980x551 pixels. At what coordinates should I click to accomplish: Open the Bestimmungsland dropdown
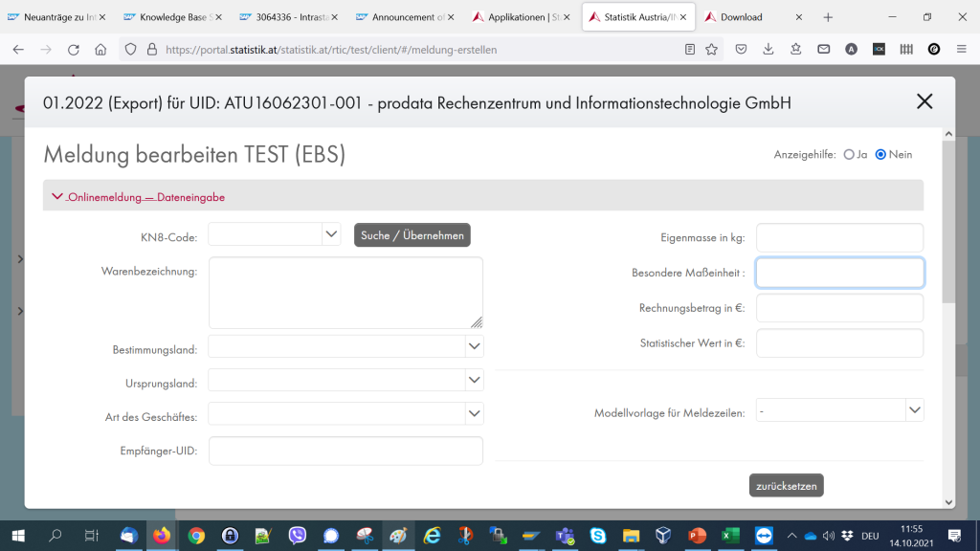pyautogui.click(x=473, y=345)
